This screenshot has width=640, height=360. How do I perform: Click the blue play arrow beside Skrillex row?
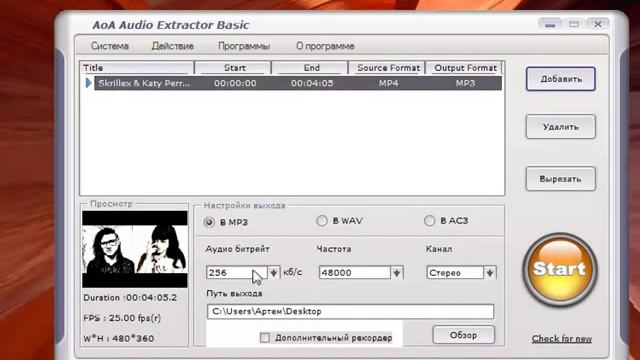click(x=89, y=83)
